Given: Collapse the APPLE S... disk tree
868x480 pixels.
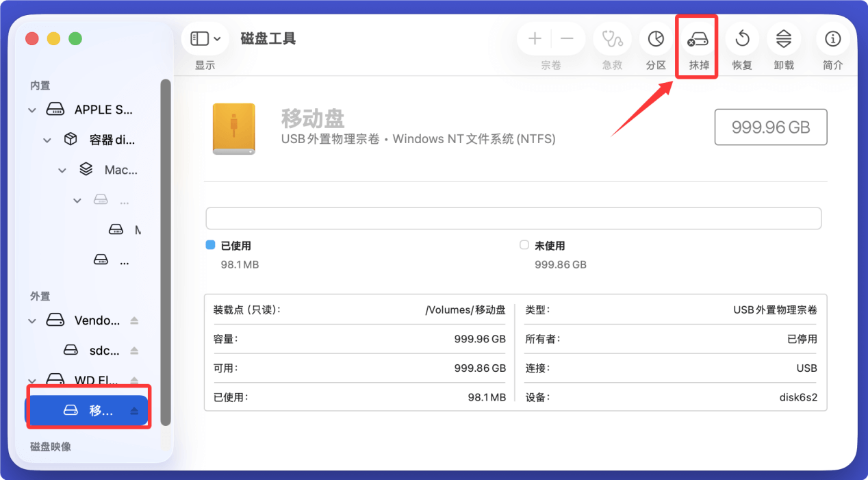Looking at the screenshot, I should [x=31, y=110].
